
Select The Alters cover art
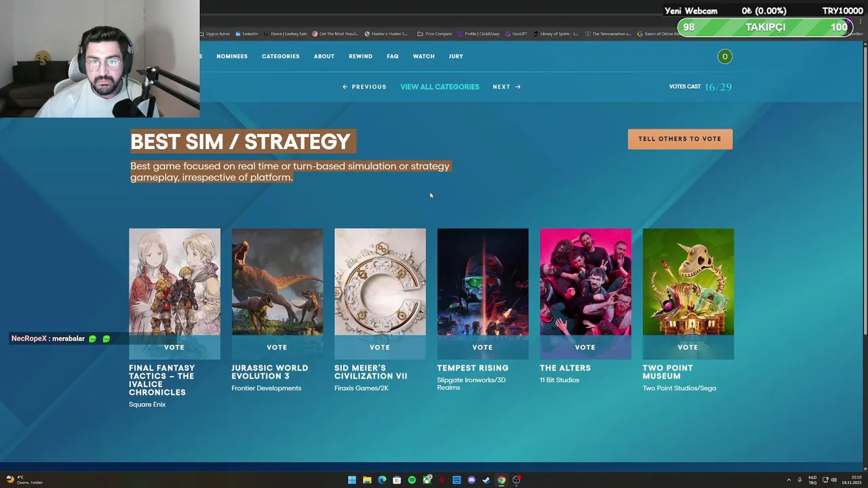click(585, 282)
